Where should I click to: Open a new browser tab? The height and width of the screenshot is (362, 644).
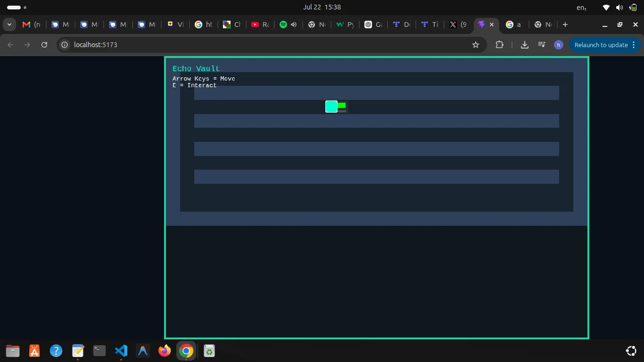(565, 25)
